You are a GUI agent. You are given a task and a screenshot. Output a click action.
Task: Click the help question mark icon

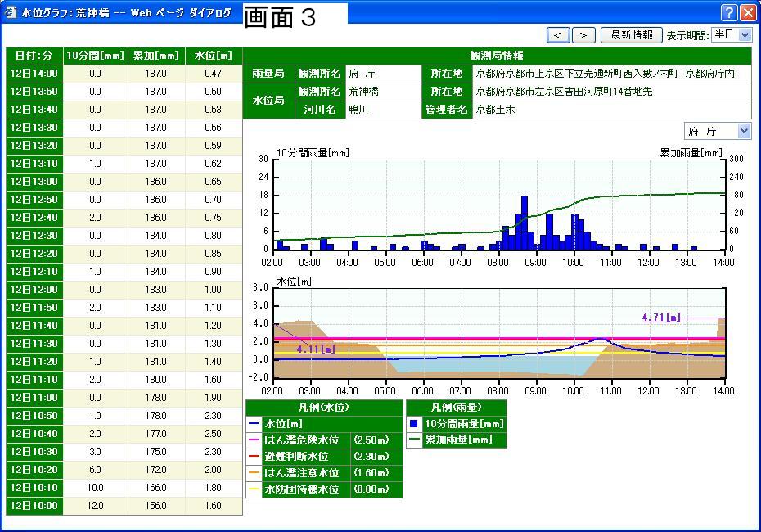pos(729,13)
